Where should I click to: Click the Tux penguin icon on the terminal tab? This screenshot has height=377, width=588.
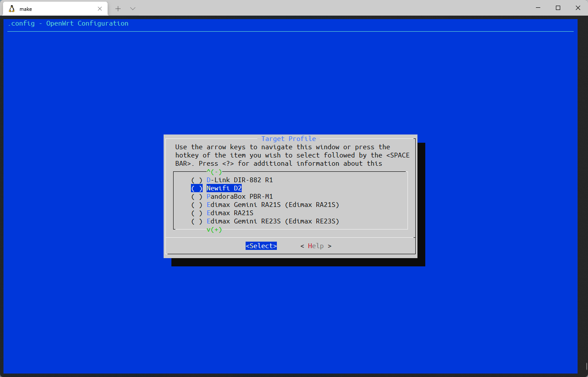point(11,8)
